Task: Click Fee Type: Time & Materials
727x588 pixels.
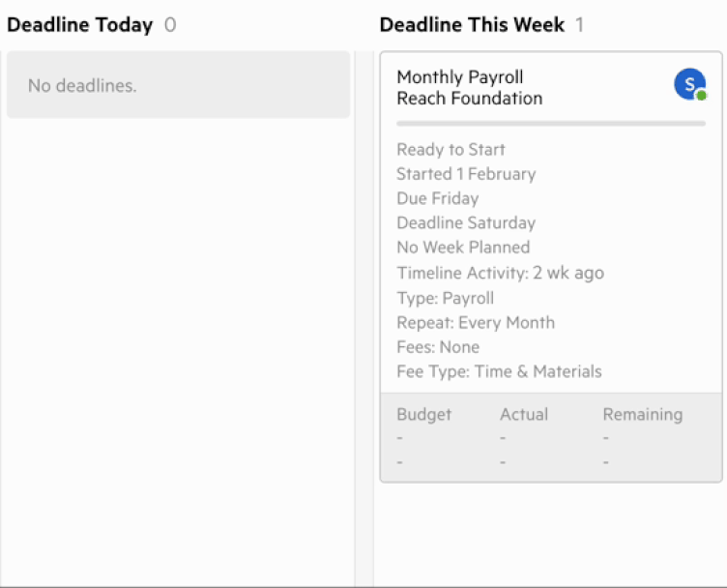Action: [499, 371]
